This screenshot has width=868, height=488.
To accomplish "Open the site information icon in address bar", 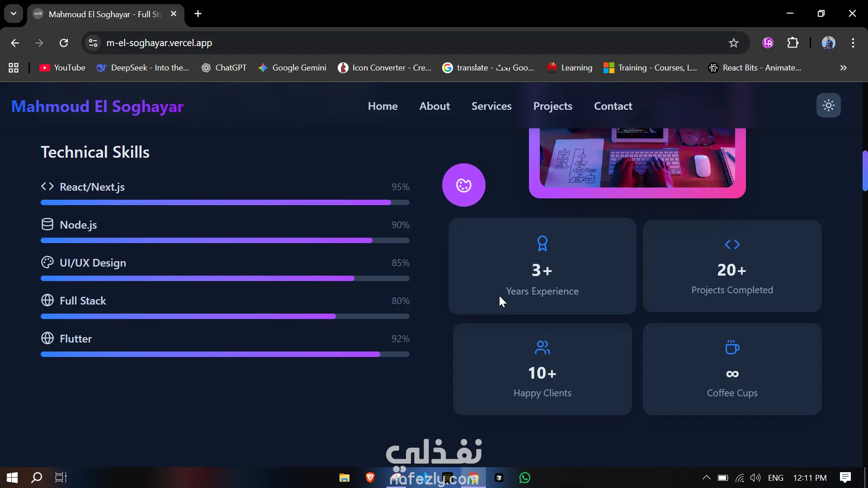I will [x=93, y=43].
